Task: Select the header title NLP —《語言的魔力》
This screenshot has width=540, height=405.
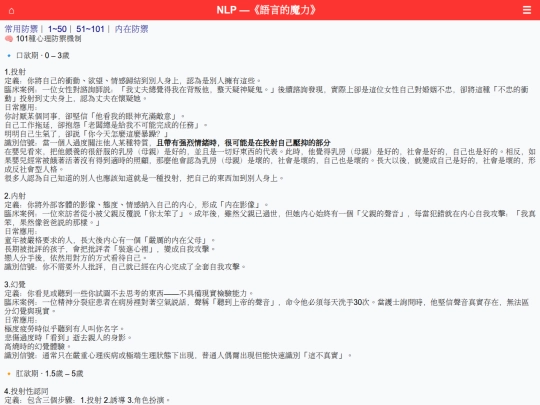Action: [266, 10]
